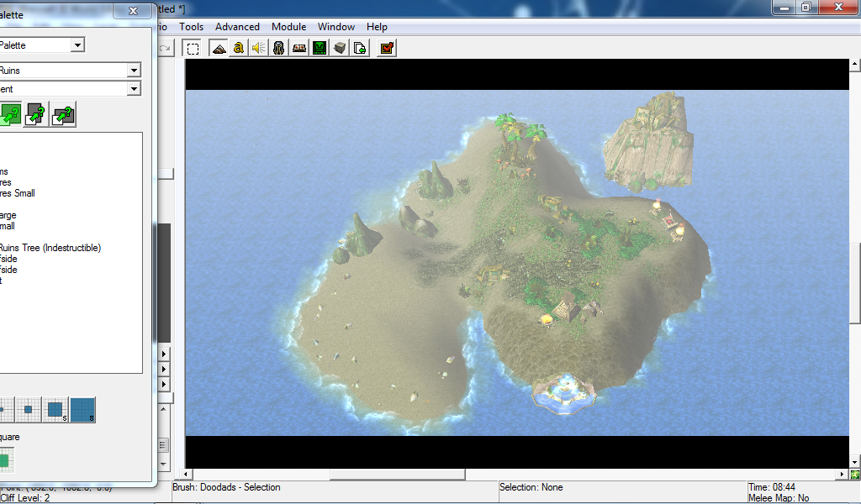Screen dimensions: 861x504
Task: Open the Object Manager gray cube icon
Action: tap(340, 48)
